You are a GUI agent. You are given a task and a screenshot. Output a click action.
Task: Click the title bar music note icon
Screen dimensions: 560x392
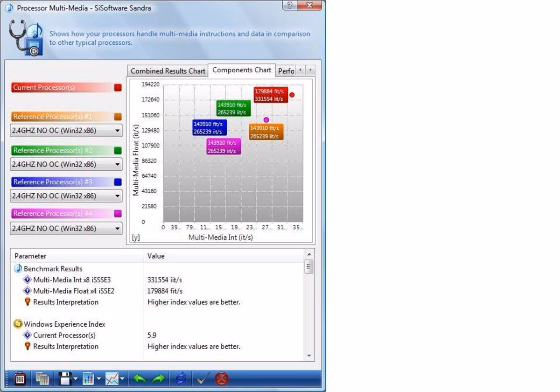point(9,8)
